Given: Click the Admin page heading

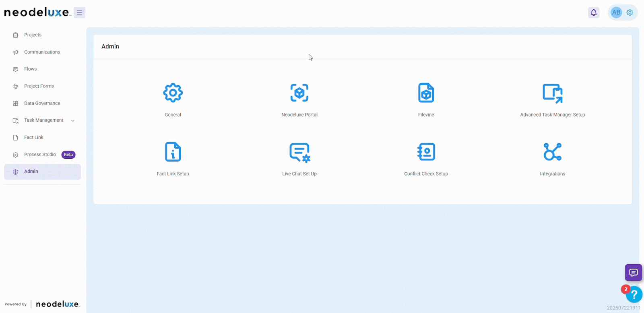Looking at the screenshot, I should point(110,47).
